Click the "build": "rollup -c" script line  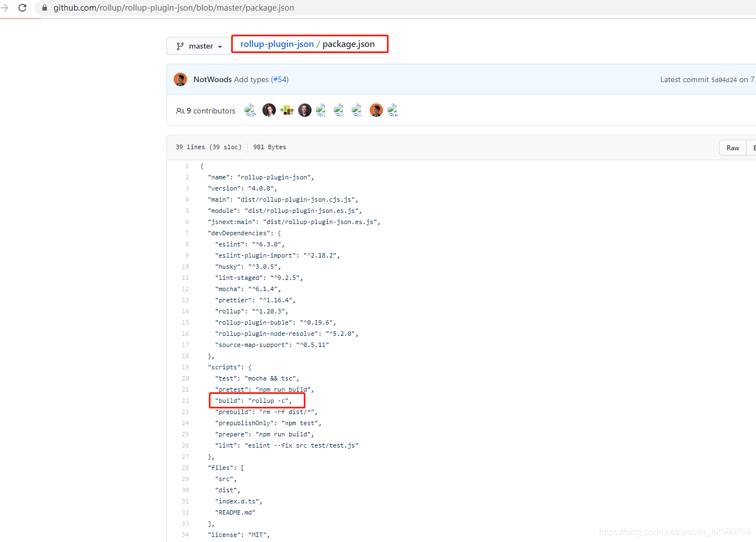click(x=253, y=401)
